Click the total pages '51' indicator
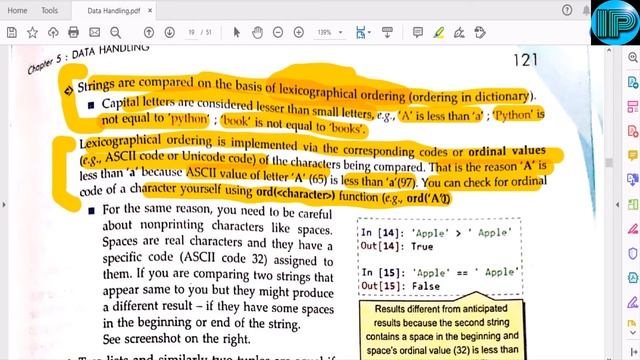This screenshot has width=640, height=360. click(209, 32)
